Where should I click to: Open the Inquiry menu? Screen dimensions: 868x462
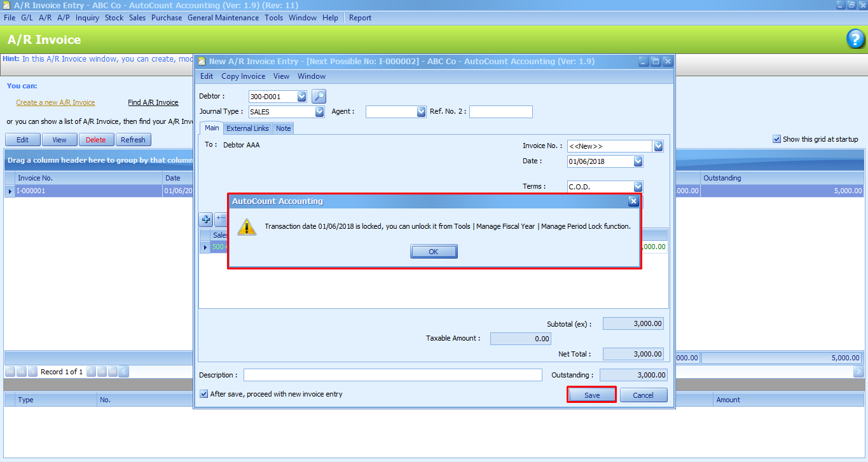coord(88,18)
